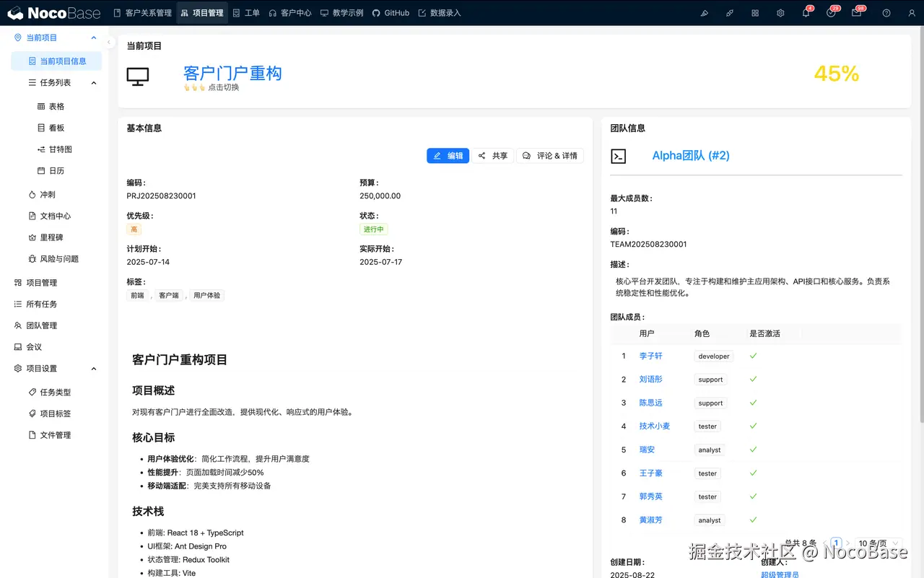This screenshot has height=578, width=924.
Task: Collapse the 当前项目 section
Action: tap(92, 37)
